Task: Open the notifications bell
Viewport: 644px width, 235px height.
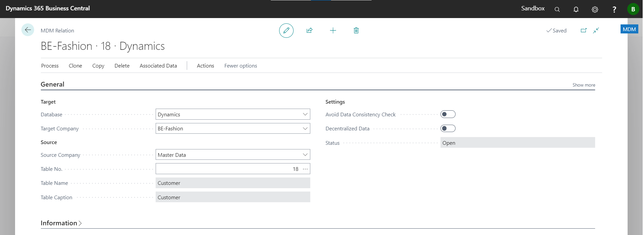Action: pos(576,9)
